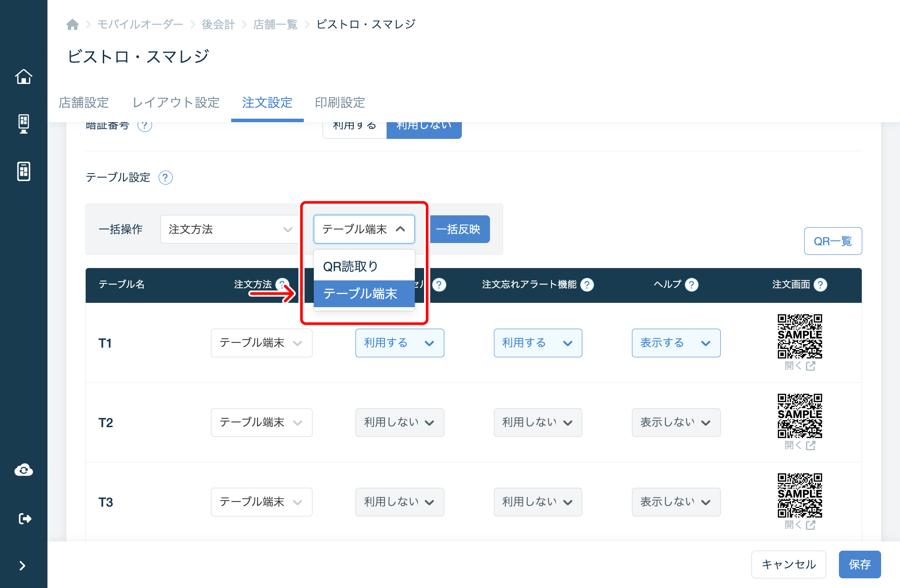This screenshot has height=588, width=900.
Task: Click the T2 table name cell
Action: [x=106, y=423]
